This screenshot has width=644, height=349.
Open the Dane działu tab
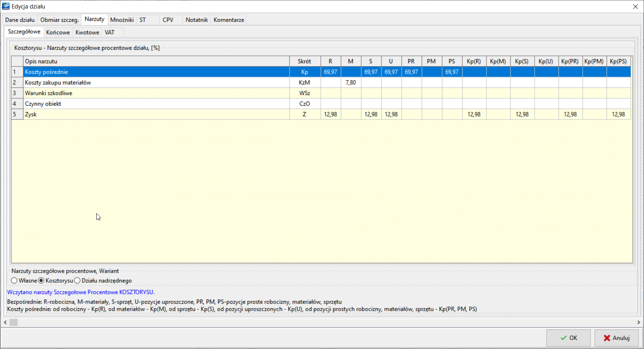tap(20, 20)
